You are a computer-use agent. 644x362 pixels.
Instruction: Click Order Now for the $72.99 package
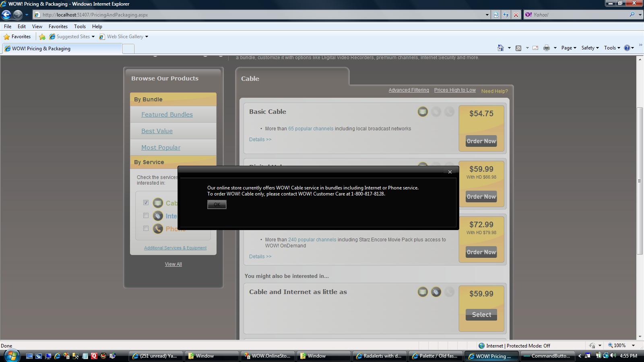[x=481, y=252]
